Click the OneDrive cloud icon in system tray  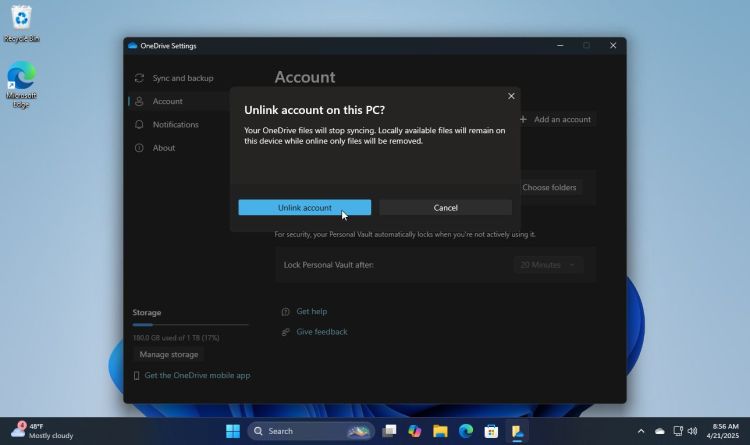tap(659, 431)
